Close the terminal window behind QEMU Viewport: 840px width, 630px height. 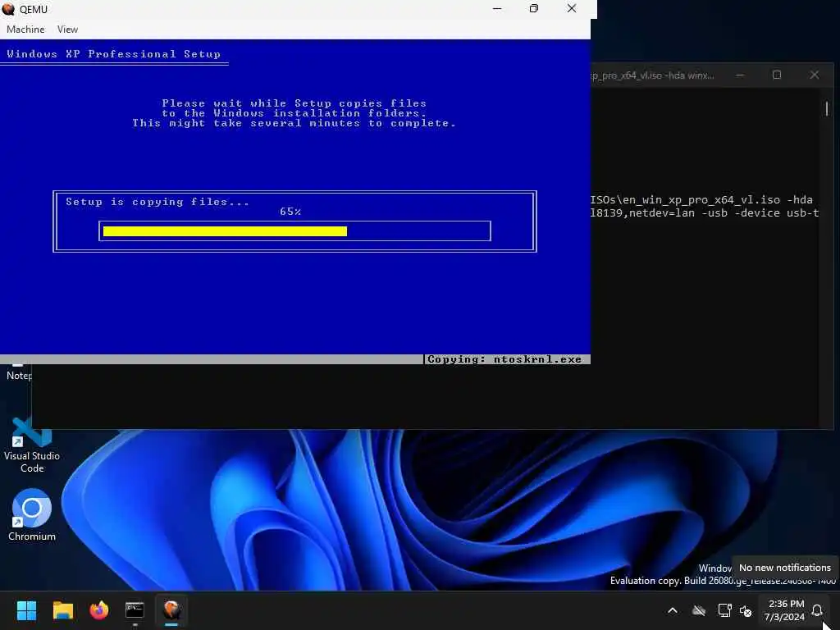point(815,75)
